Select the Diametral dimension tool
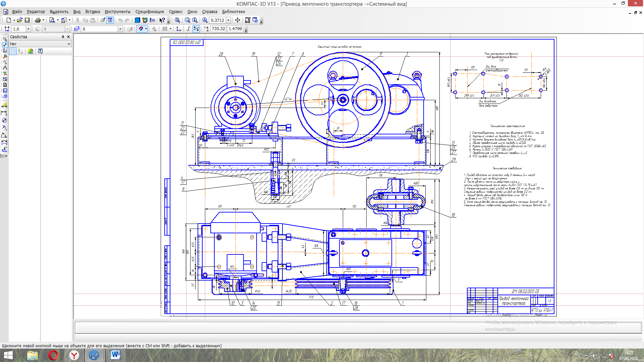 pyautogui.click(x=4, y=120)
